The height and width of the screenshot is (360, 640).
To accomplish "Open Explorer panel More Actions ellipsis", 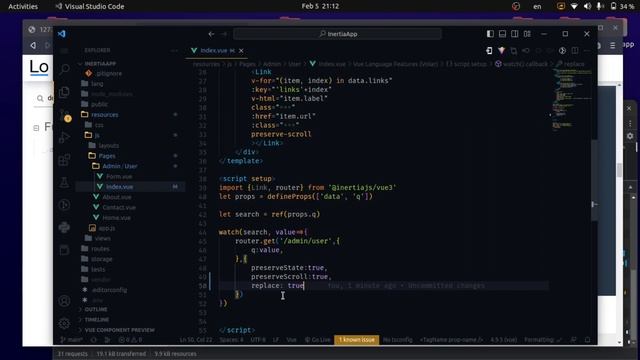I will 174,51.
